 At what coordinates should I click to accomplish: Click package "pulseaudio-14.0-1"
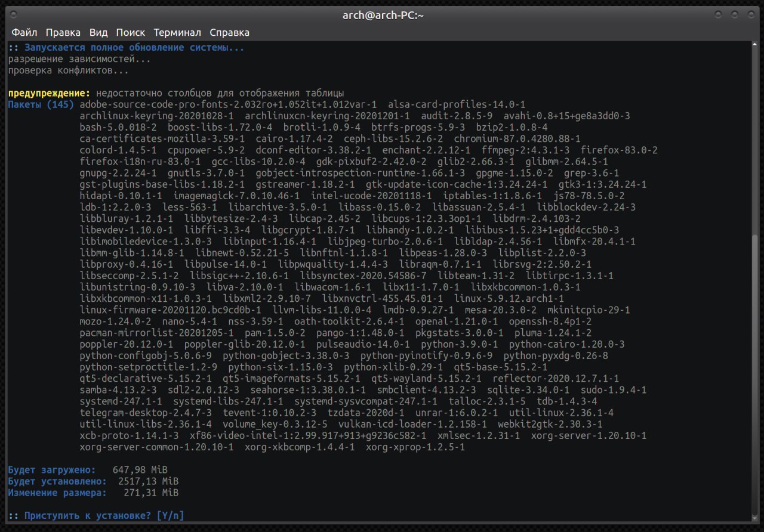[362, 345]
